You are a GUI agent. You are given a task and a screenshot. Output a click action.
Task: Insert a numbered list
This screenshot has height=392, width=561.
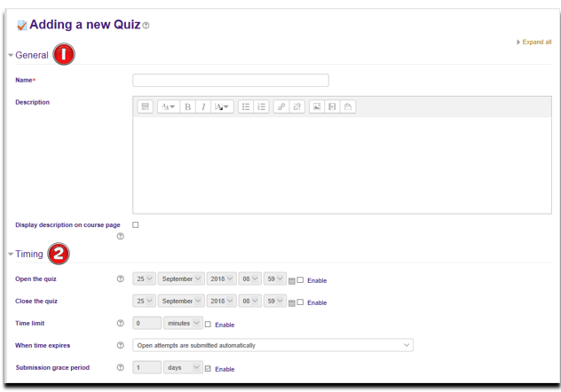(261, 106)
